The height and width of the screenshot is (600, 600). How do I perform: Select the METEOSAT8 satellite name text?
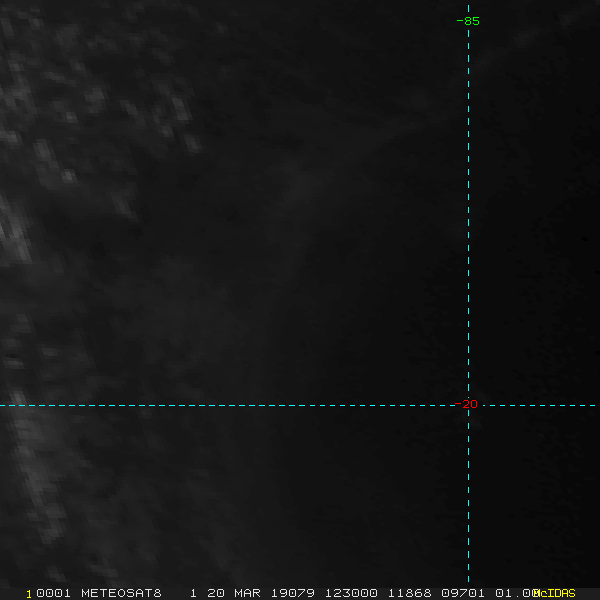[x=121, y=593]
